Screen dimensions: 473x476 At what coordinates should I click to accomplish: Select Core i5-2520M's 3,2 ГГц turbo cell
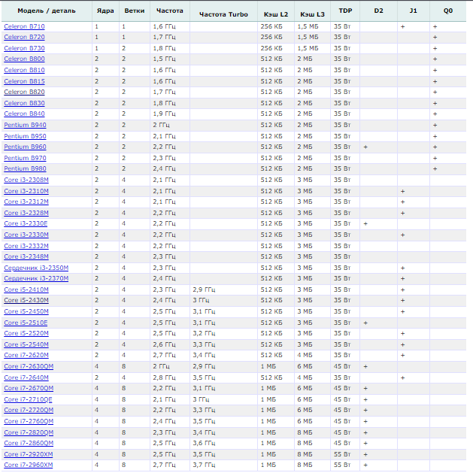223,334
